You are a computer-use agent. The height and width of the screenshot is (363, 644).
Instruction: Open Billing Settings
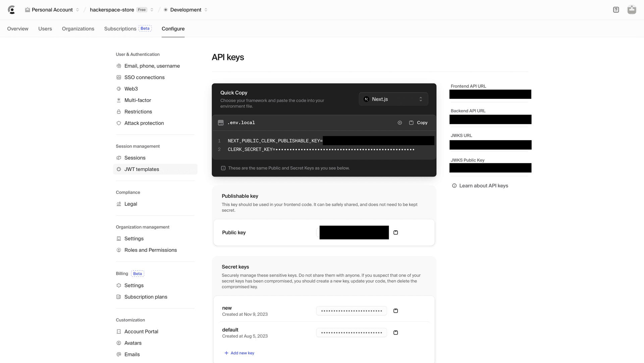[x=134, y=286]
